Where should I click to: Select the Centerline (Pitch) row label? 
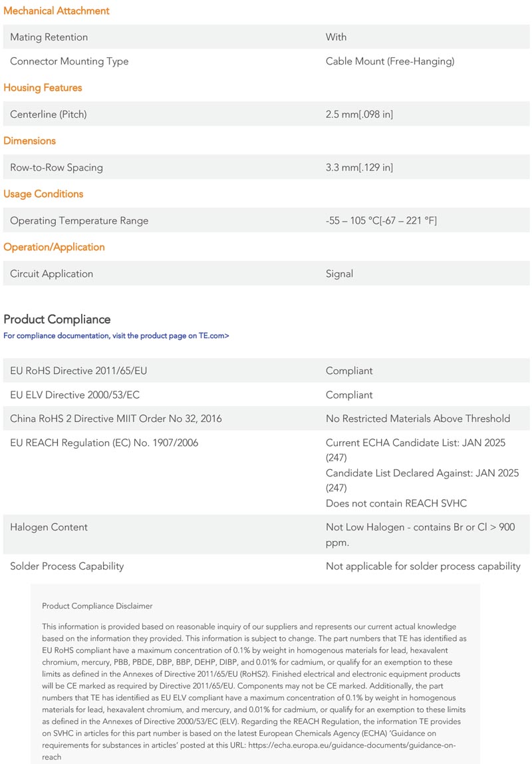pyautogui.click(x=49, y=114)
